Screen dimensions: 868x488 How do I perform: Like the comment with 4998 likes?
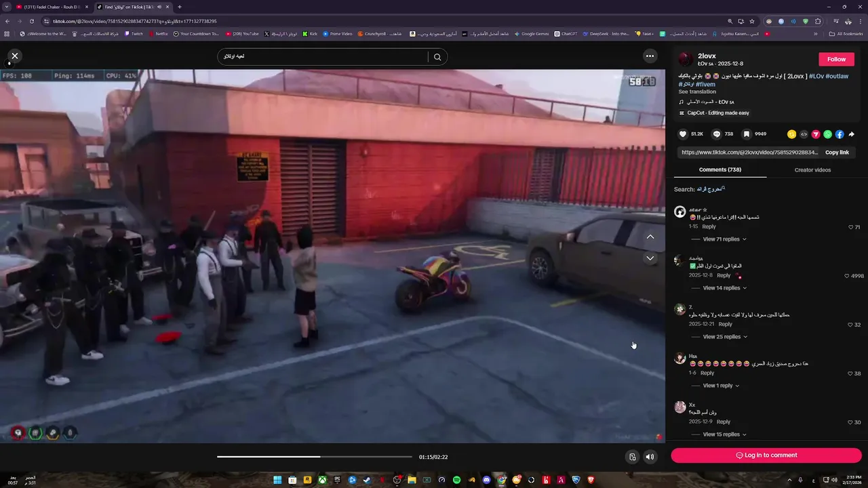(x=847, y=276)
